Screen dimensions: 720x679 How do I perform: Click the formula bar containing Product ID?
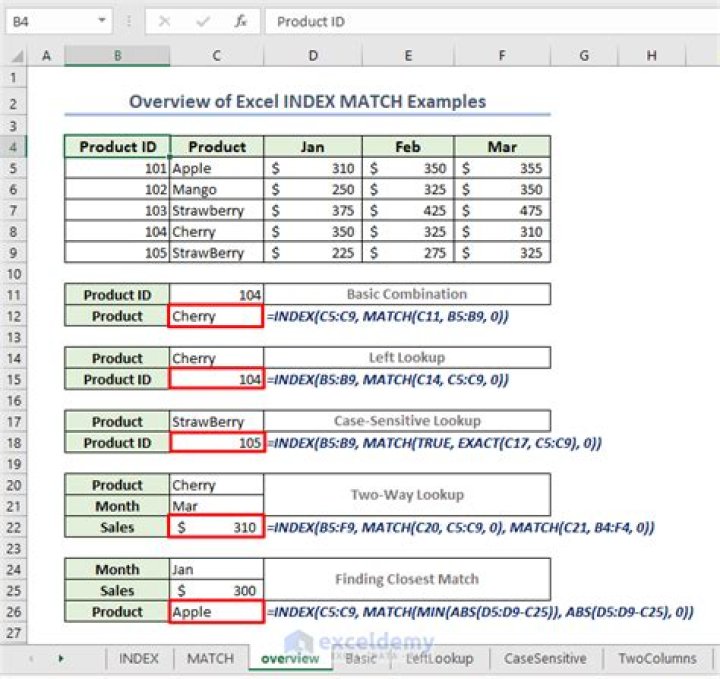click(492, 21)
